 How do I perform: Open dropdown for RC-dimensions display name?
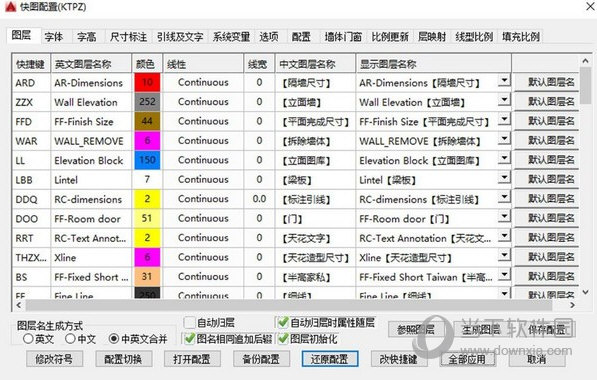[504, 198]
